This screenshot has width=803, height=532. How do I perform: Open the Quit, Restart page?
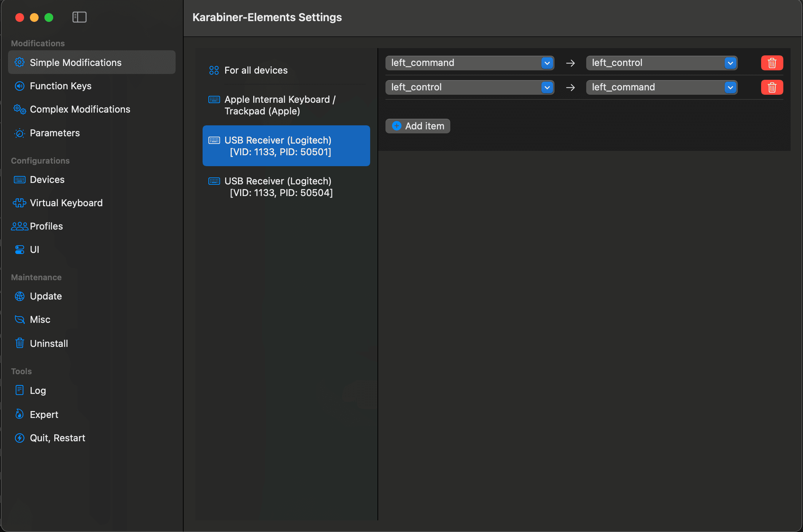pos(57,438)
